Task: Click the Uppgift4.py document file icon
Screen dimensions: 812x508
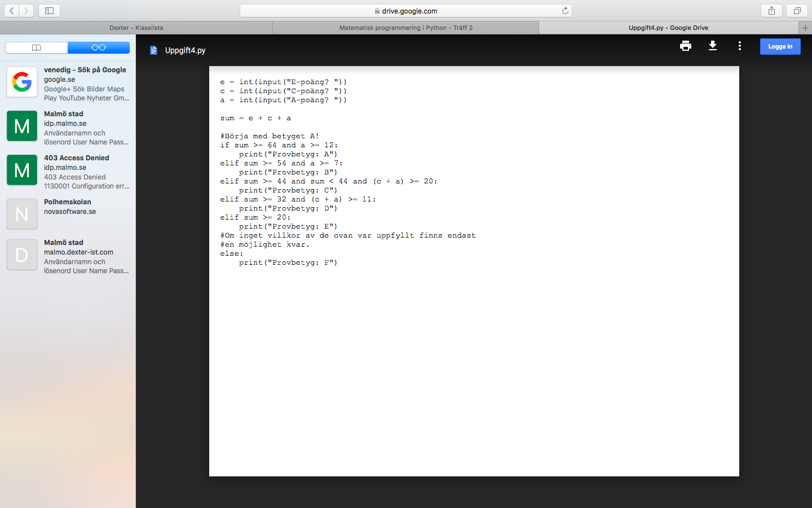Action: [x=153, y=50]
